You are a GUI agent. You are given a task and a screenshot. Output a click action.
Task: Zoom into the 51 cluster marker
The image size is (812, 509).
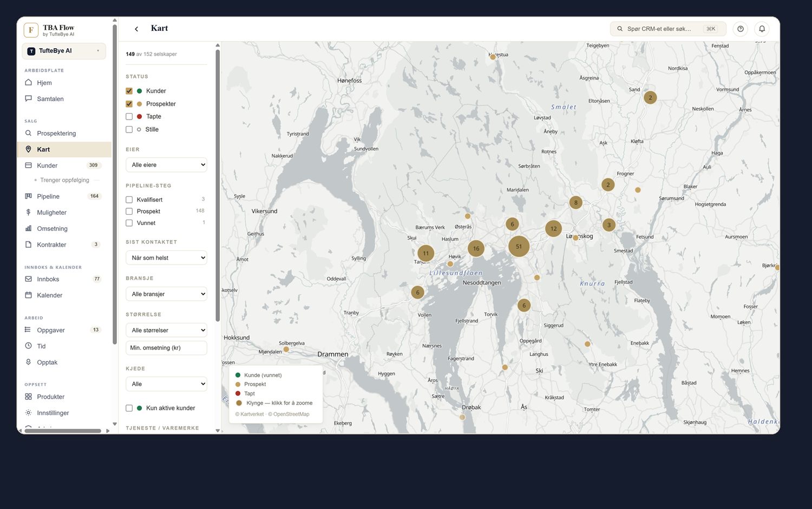click(519, 246)
